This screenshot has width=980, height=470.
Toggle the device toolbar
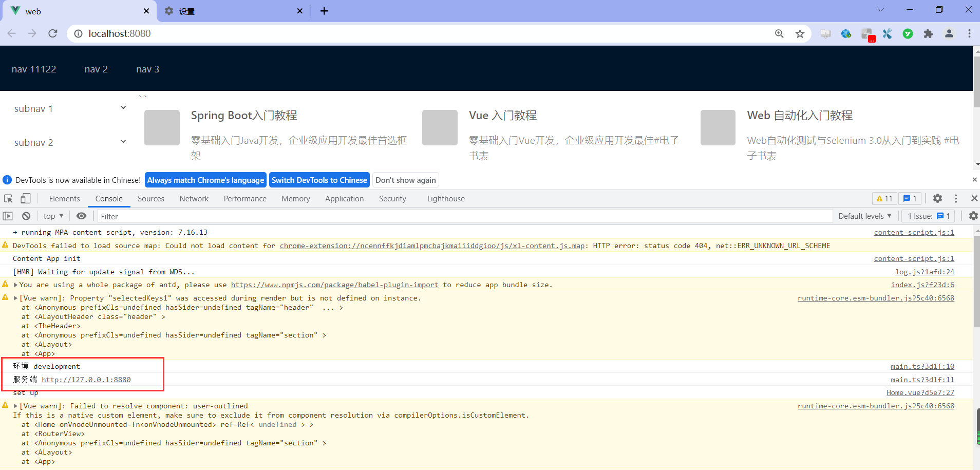coord(26,198)
